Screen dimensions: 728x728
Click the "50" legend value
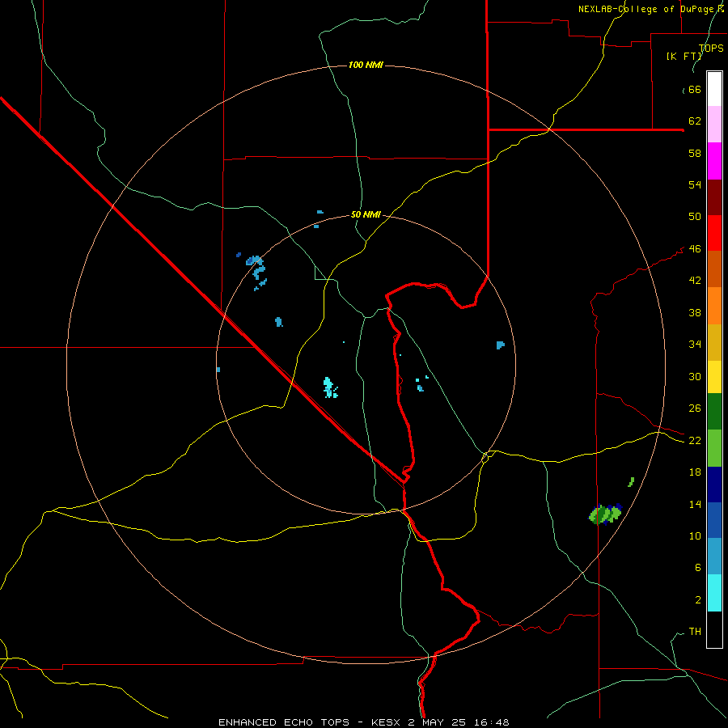point(695,217)
